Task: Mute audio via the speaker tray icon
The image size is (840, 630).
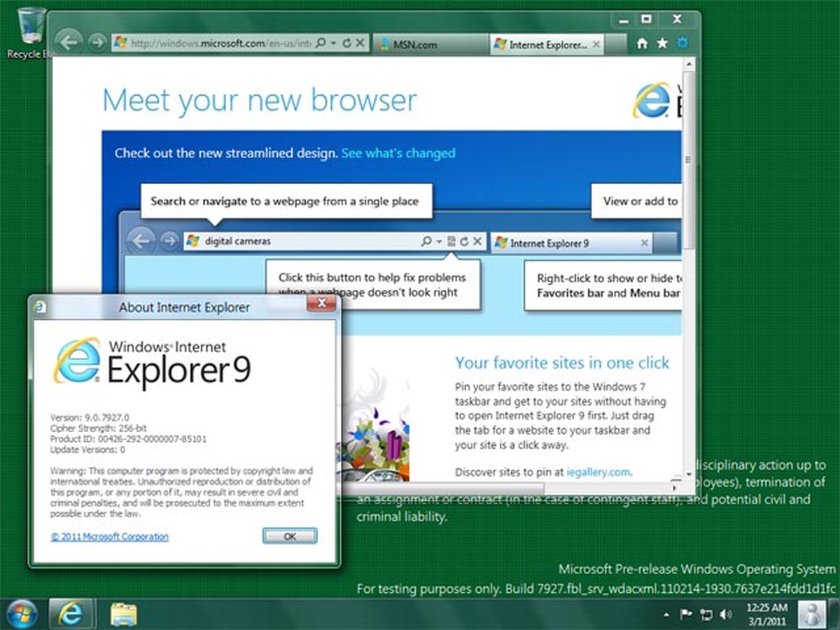Action: (x=725, y=615)
